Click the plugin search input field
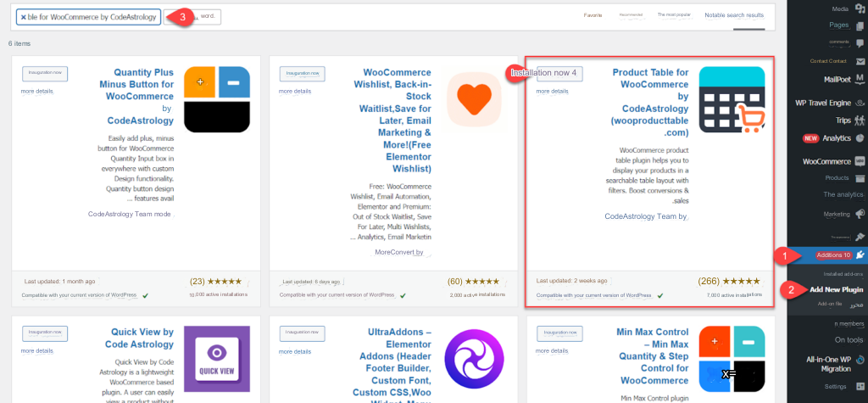Viewport: 868px width, 403px height. point(88,17)
